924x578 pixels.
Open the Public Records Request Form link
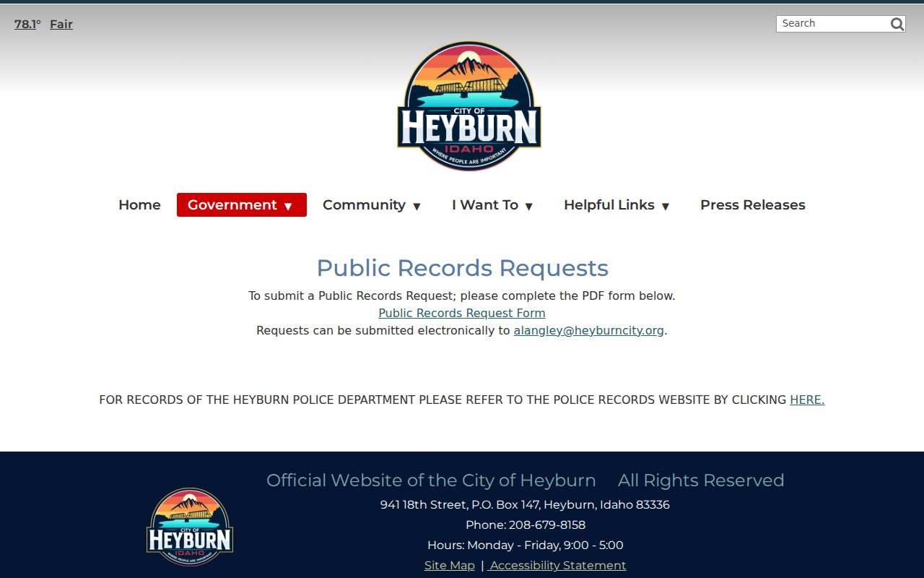point(462,313)
